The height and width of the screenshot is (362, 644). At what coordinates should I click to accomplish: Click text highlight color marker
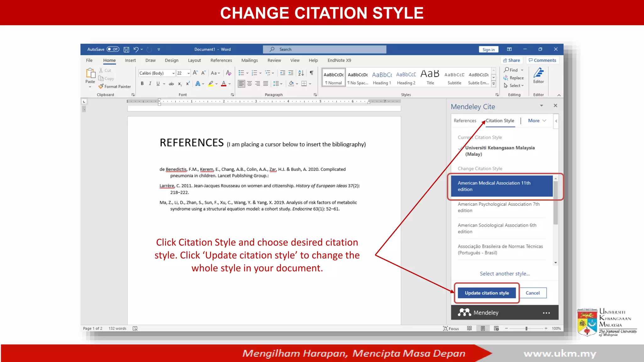211,84
